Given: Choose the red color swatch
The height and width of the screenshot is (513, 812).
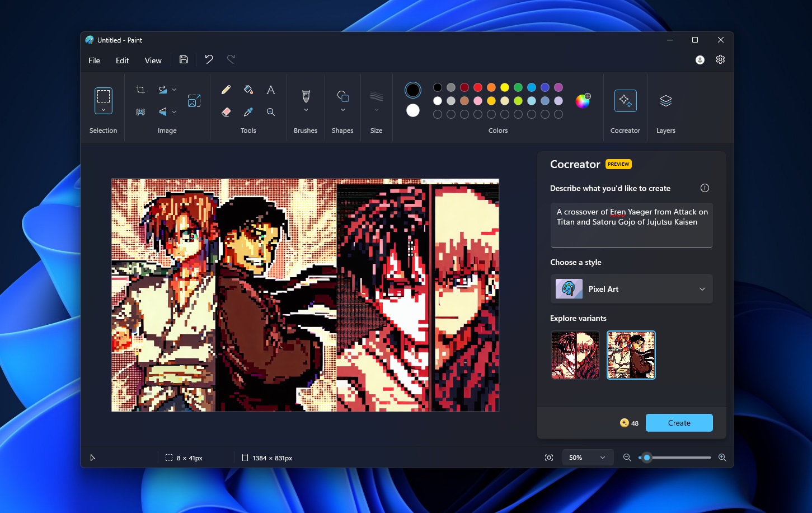Looking at the screenshot, I should (x=478, y=87).
